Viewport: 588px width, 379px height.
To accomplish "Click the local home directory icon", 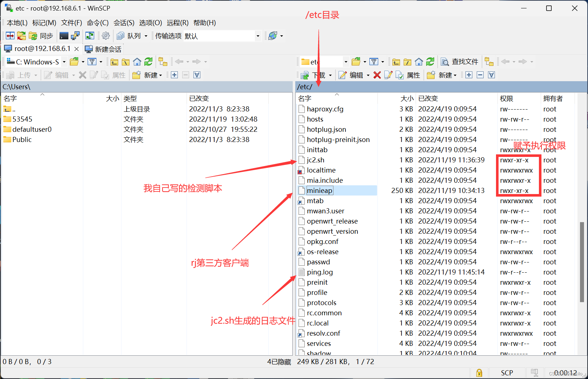I will click(137, 62).
